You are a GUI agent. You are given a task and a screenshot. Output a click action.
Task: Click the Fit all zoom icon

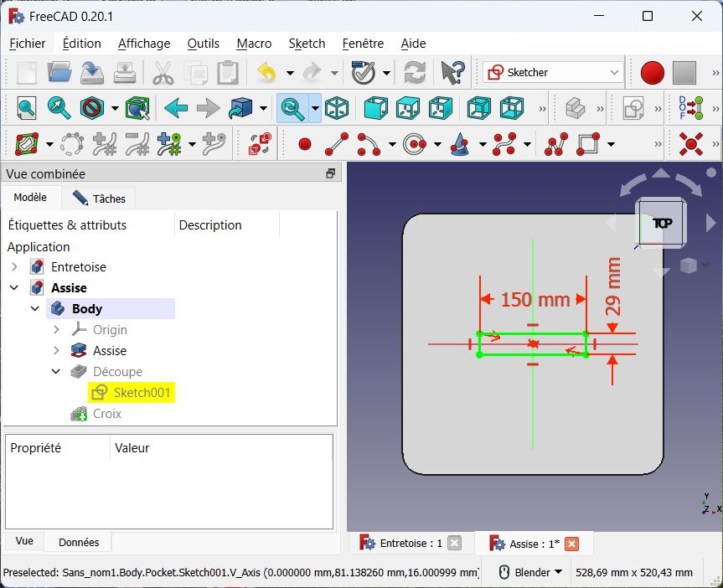point(27,108)
